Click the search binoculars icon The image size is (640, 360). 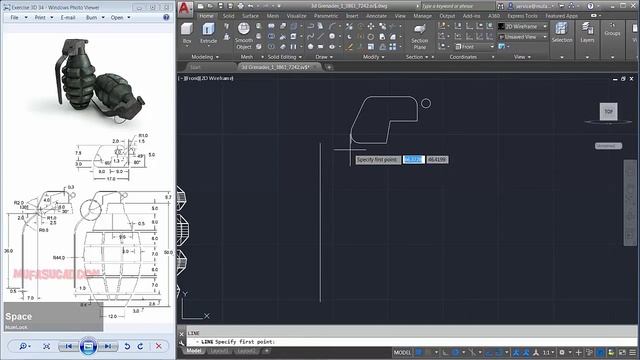pos(501,6)
